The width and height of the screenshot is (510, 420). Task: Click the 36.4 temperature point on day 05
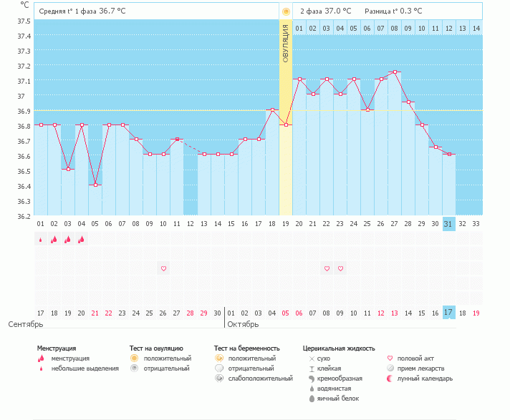96,185
